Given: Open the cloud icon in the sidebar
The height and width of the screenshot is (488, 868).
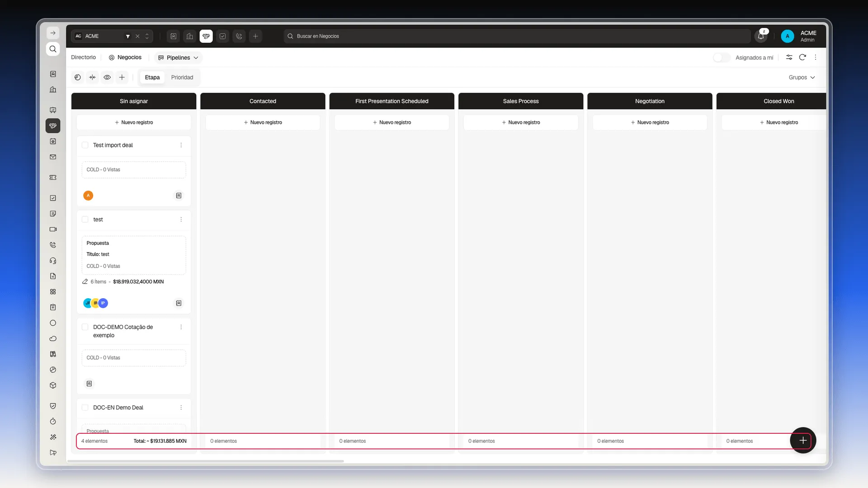Looking at the screenshot, I should point(53,338).
